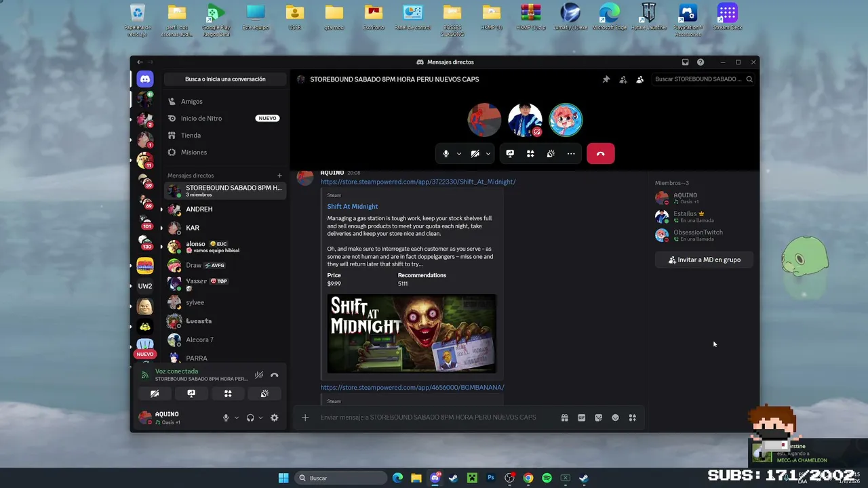Open pinned messages in the group header
The image size is (868, 488).
coord(606,79)
